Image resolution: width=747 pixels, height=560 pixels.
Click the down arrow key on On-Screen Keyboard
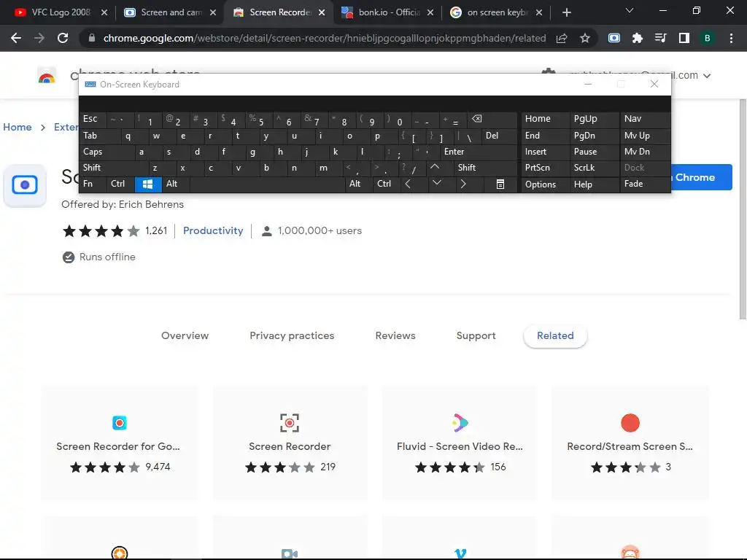pos(436,183)
